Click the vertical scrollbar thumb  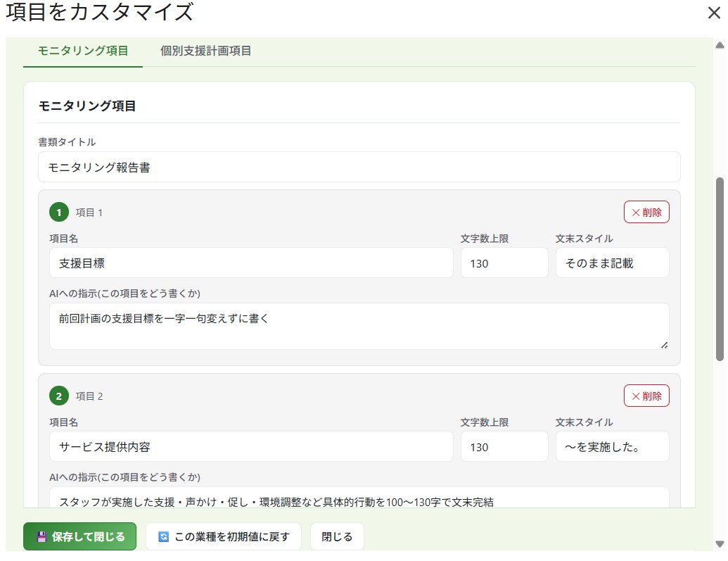point(720,269)
